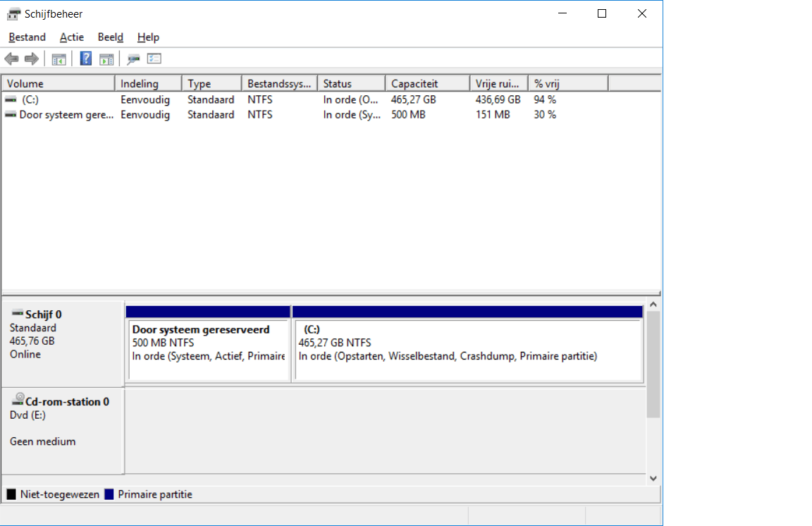The height and width of the screenshot is (526, 812).
Task: Click the 500 MB capacity cell
Action: 408,114
